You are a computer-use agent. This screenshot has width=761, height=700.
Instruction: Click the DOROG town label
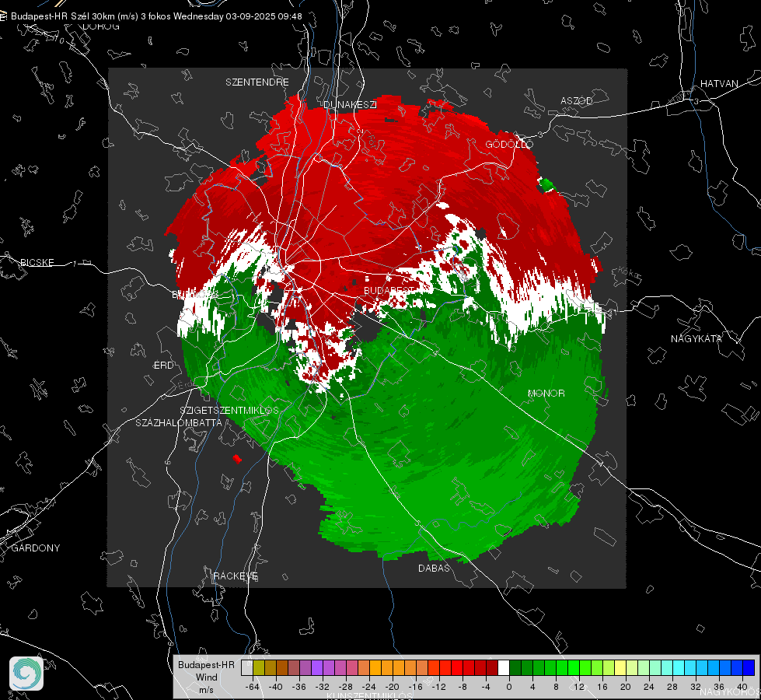coord(101,26)
